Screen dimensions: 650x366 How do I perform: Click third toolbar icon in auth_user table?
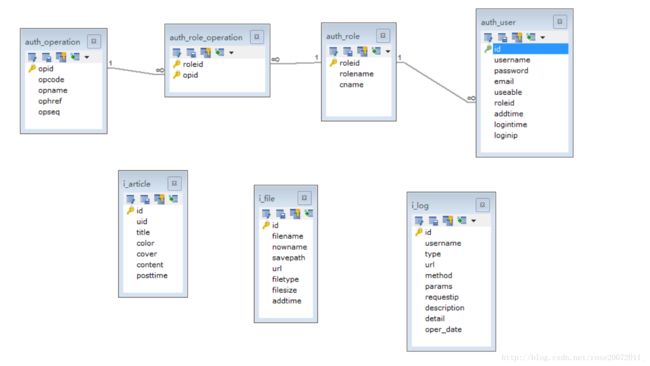pos(517,37)
